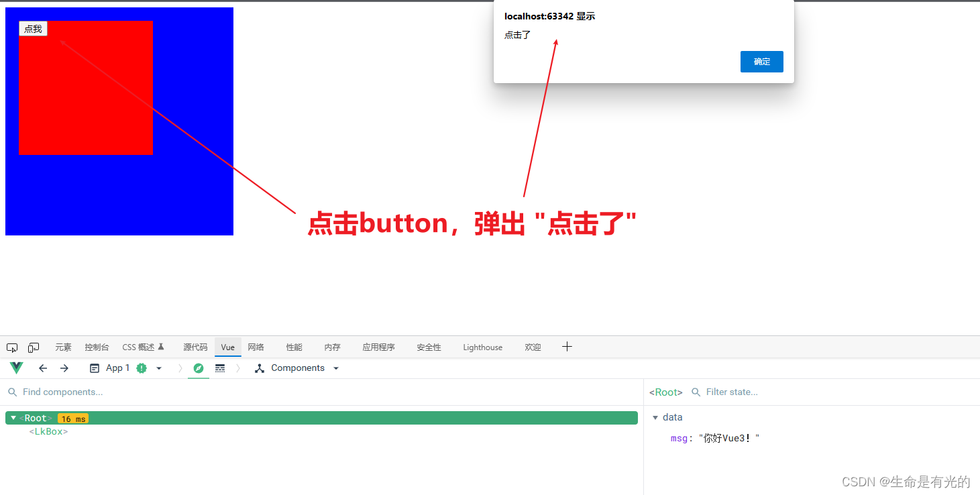
Task: Open the timeline view icon
Action: click(x=220, y=368)
